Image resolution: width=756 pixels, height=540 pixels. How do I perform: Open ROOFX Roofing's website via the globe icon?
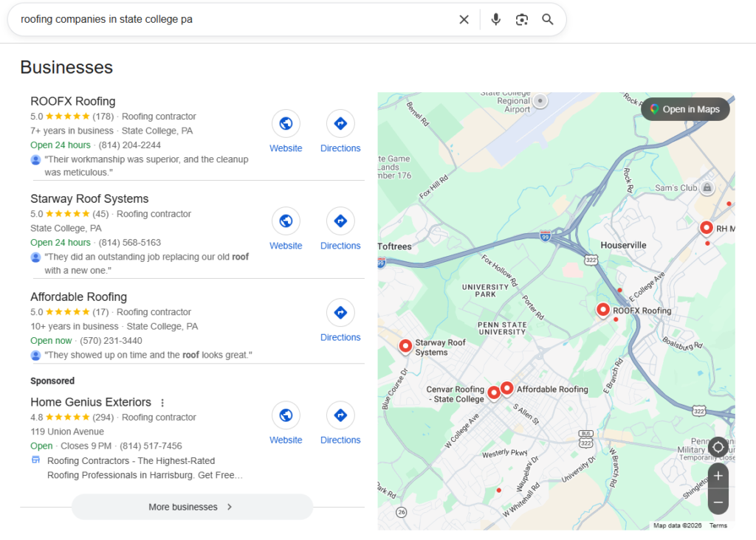tap(286, 123)
